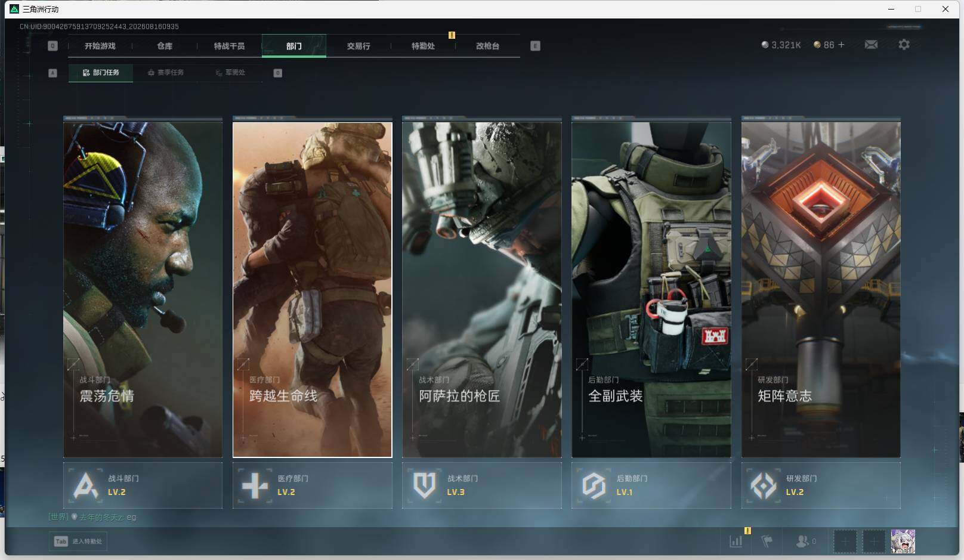Click the CN UID text
This screenshot has height=560, width=964.
99,26
